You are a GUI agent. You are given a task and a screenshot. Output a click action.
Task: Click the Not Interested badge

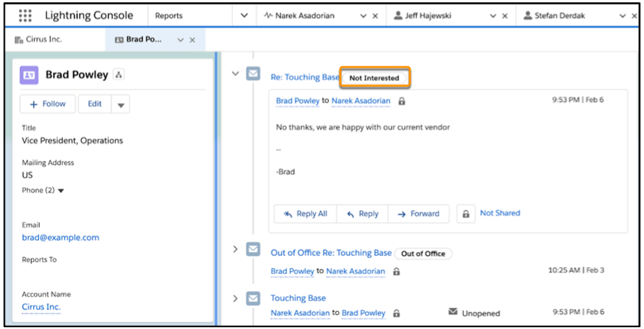(x=374, y=78)
